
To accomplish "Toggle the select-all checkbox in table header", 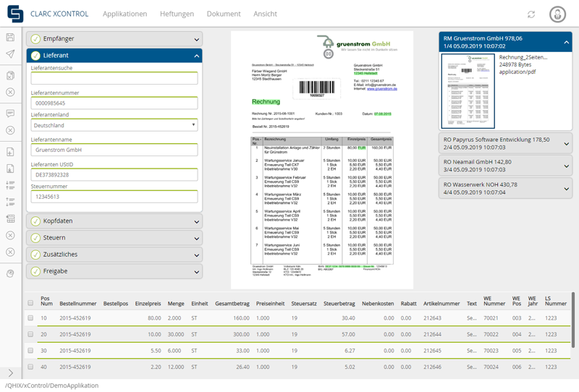I will point(30,303).
